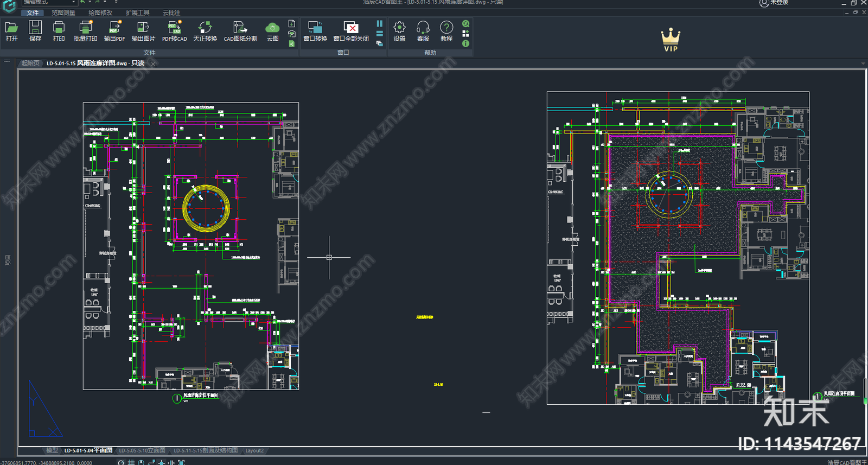The width and height of the screenshot is (868, 465).
Task: Toggle grid display in status bar
Action: click(x=131, y=462)
